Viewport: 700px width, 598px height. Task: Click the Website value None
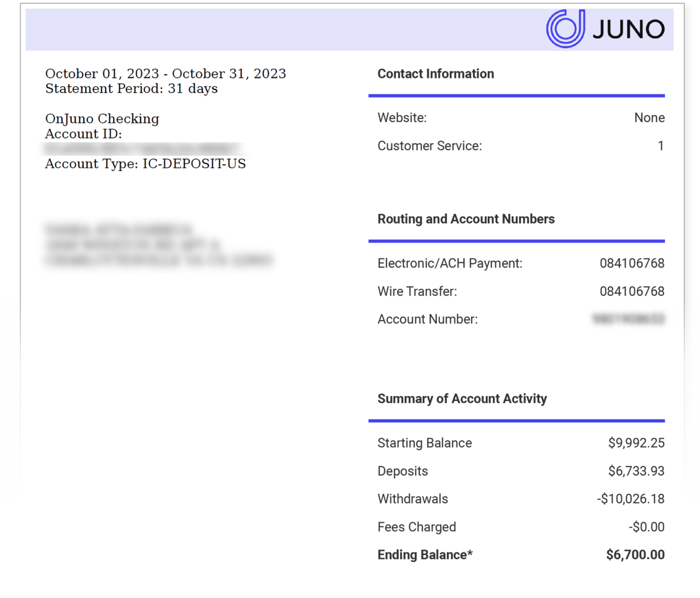point(649,118)
